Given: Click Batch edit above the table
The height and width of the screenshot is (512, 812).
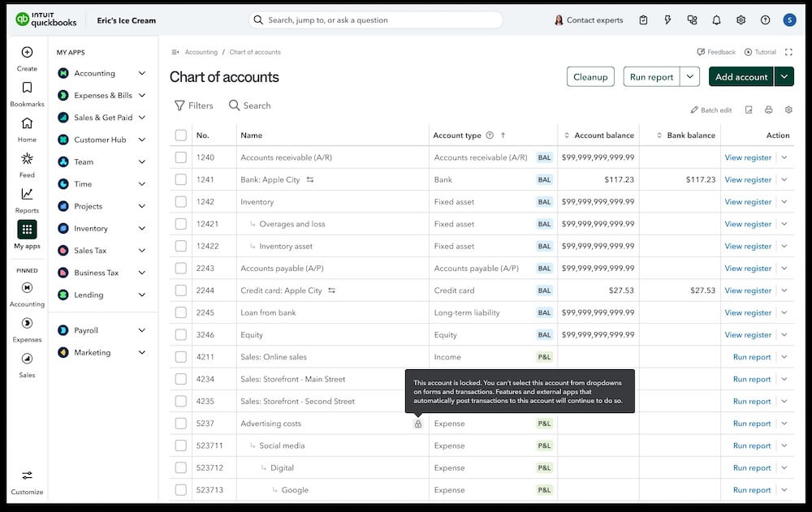Looking at the screenshot, I should (x=711, y=110).
